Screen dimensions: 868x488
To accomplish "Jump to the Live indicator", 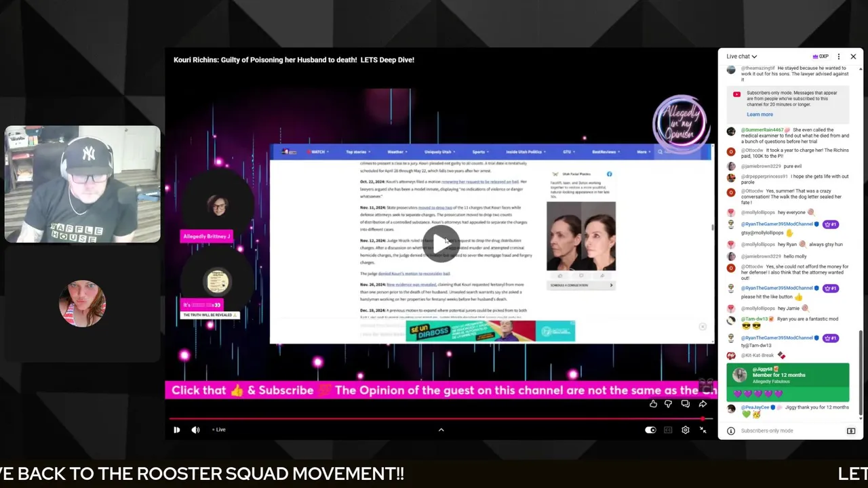I will [x=218, y=430].
